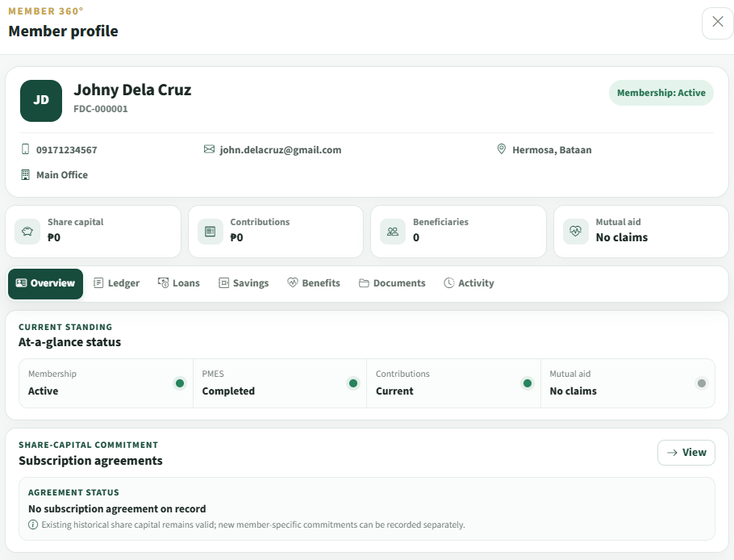Viewport: 734px width, 560px height.
Task: Click the green PMES Completed status dot
Action: click(x=353, y=383)
